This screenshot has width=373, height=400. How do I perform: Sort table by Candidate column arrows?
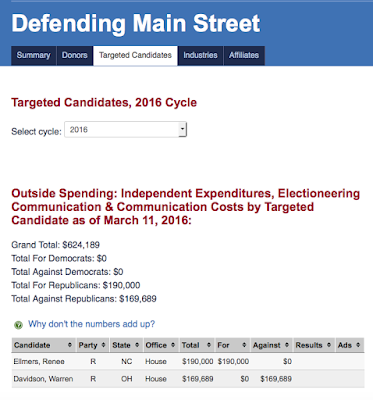pos(70,345)
